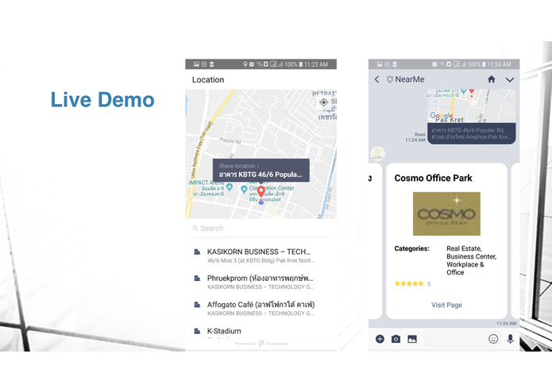Tap the Foursquare attribution at list bottom

click(261, 344)
